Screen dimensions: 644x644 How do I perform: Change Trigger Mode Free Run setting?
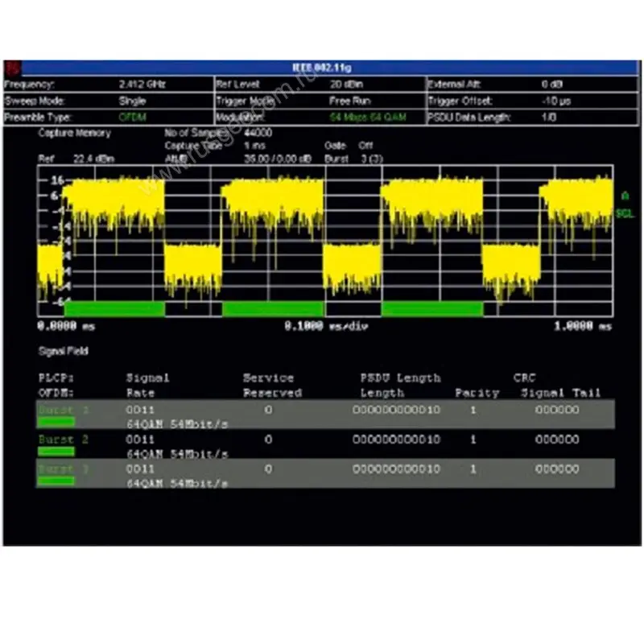coord(349,101)
